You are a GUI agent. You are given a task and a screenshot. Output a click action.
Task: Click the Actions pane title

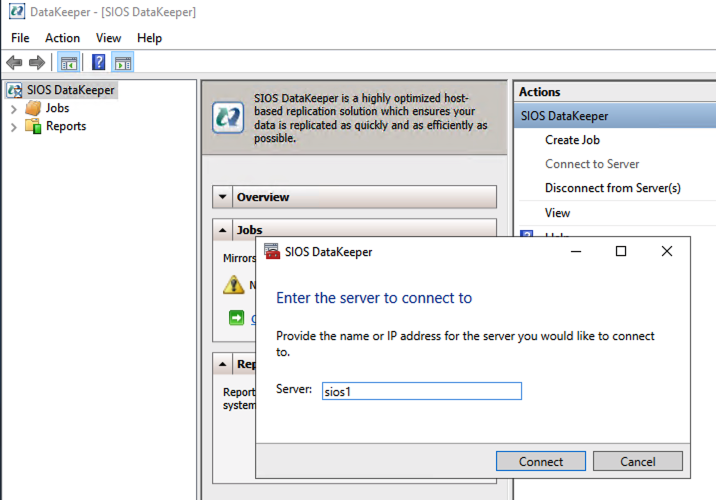tap(539, 92)
